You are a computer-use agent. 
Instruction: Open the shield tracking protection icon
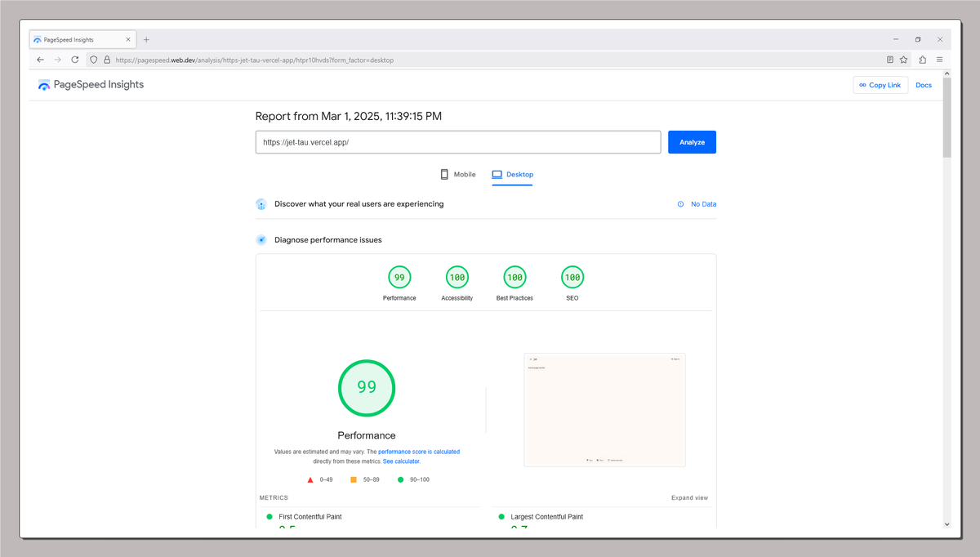94,60
